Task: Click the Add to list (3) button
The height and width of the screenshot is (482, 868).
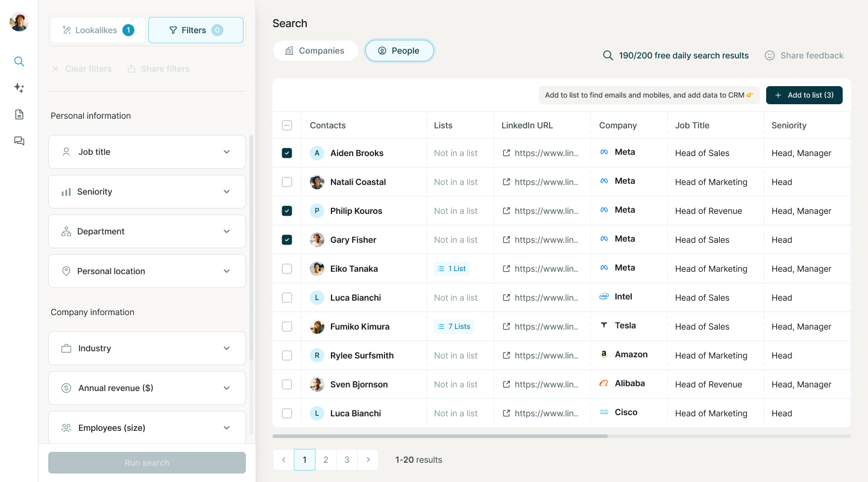Action: click(x=804, y=95)
